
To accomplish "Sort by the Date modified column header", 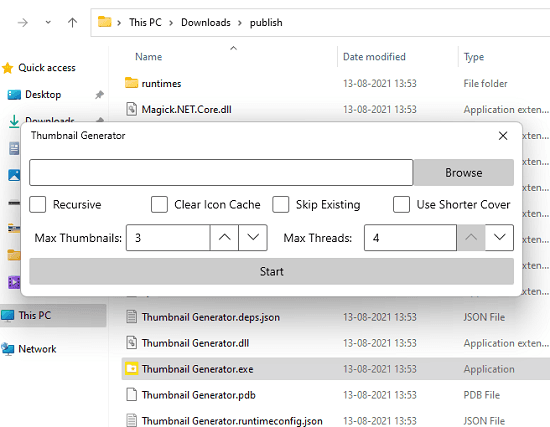I will tap(374, 57).
